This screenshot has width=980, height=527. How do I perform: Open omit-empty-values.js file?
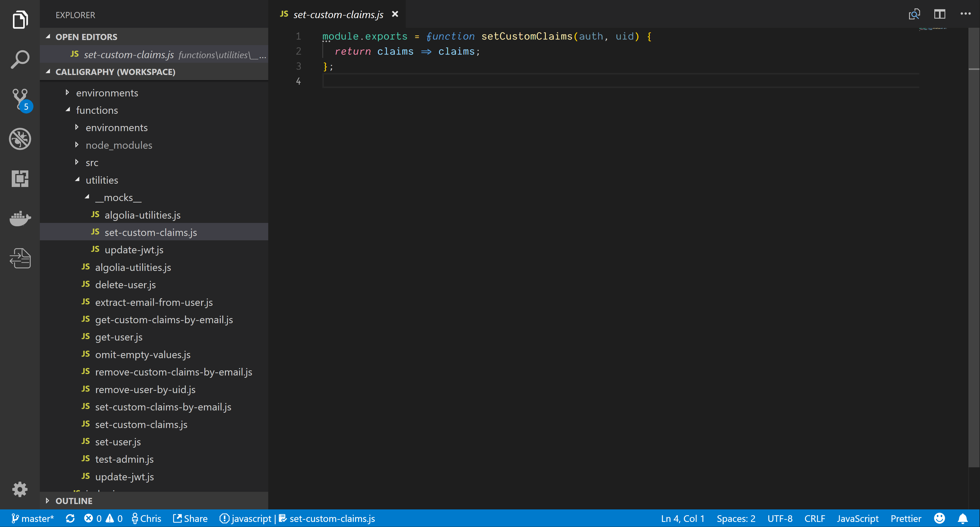[154, 355]
